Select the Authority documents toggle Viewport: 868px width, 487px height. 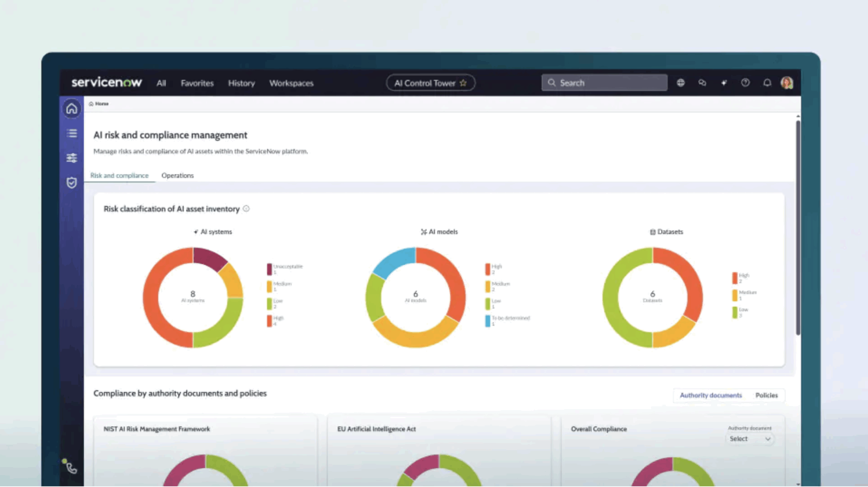coord(711,395)
